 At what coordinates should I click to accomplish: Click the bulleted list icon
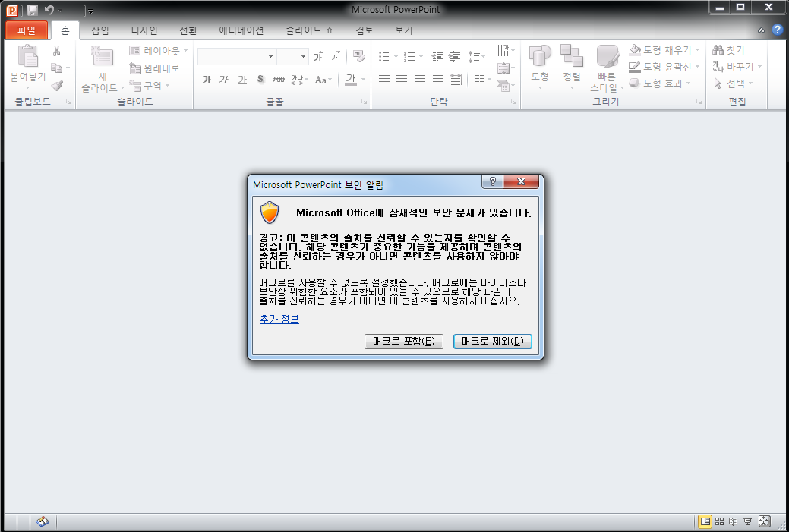[384, 56]
